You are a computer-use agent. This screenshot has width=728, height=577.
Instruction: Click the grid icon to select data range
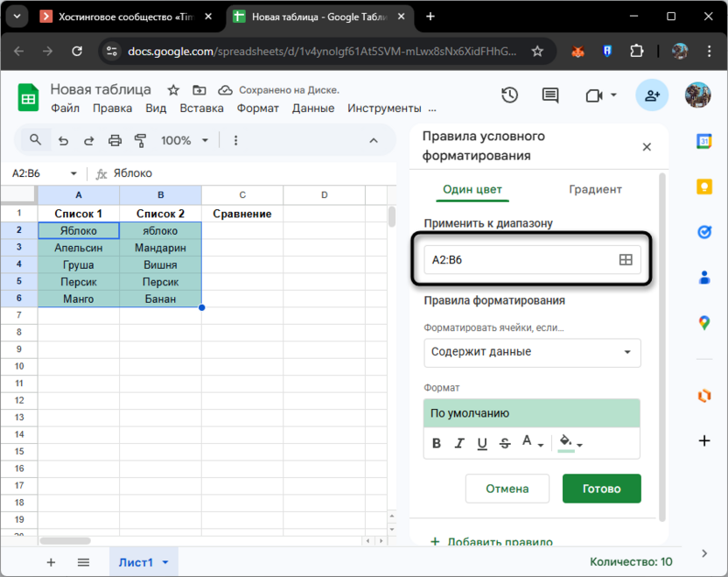(626, 258)
